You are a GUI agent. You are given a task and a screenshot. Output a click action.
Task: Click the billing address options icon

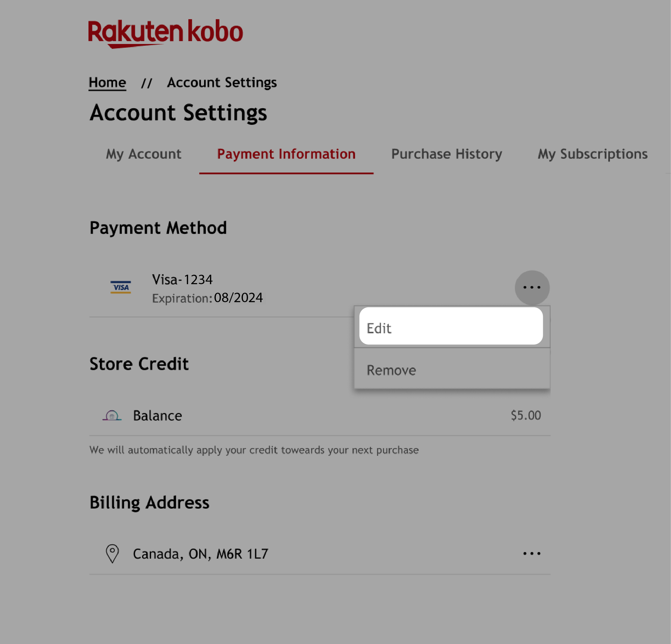(532, 553)
